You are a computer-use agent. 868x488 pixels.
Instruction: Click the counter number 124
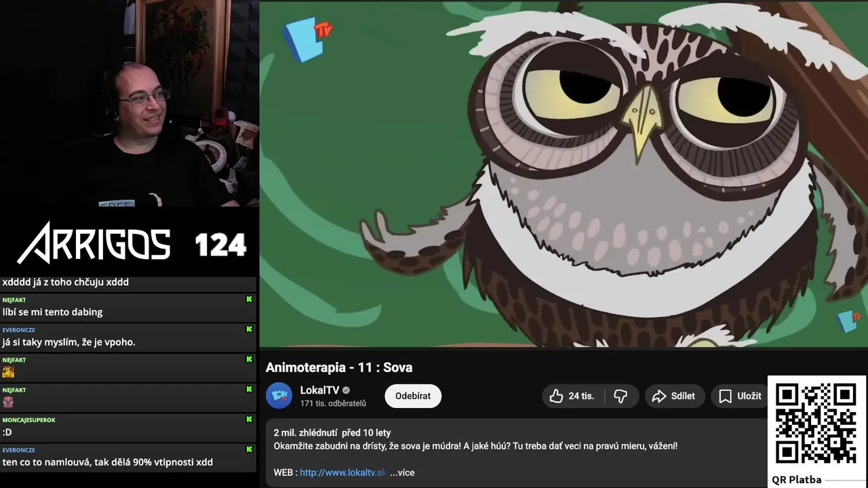pos(220,245)
